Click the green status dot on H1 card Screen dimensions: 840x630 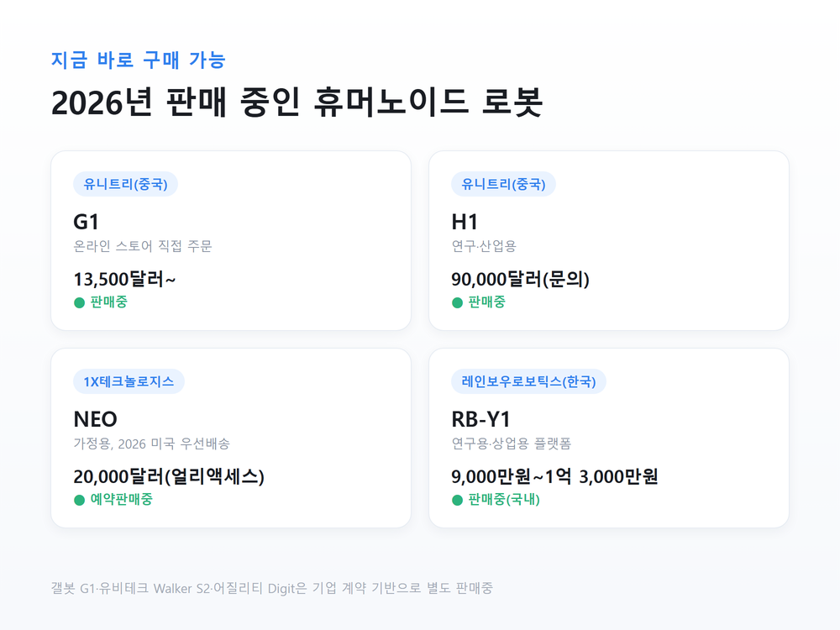point(458,302)
